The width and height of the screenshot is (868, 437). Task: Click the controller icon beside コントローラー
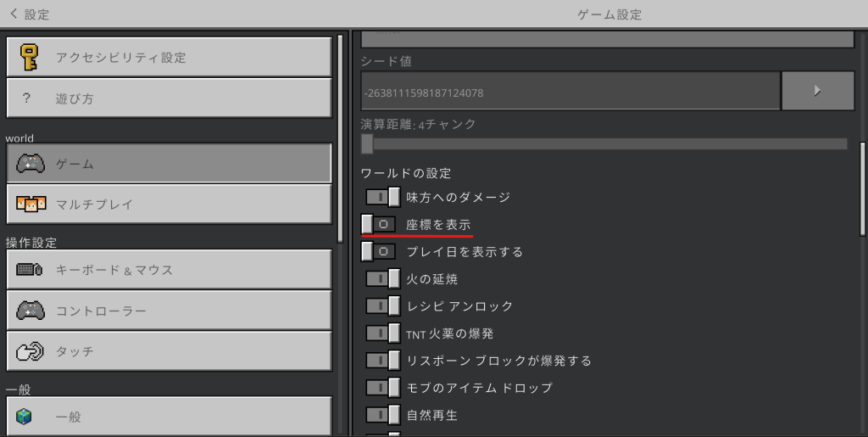tap(31, 311)
